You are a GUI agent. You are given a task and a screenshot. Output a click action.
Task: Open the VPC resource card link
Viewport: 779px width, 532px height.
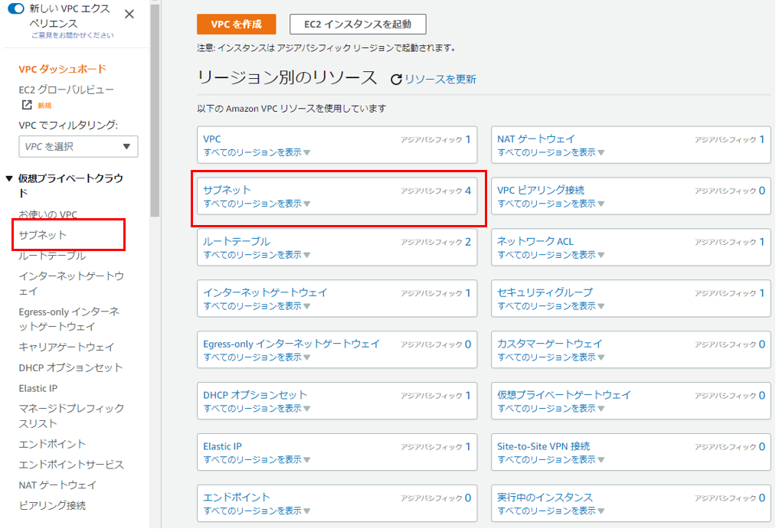click(212, 139)
